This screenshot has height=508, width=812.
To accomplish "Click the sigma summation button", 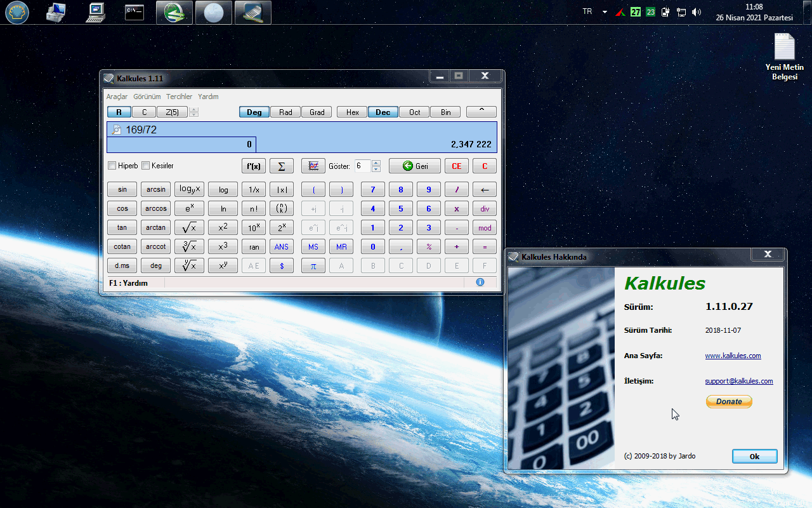I will point(282,166).
